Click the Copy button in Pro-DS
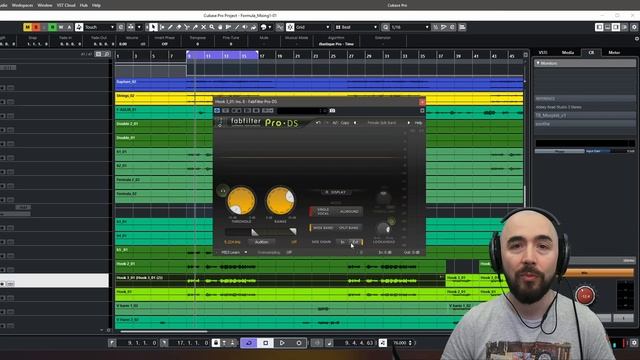 coord(345,122)
